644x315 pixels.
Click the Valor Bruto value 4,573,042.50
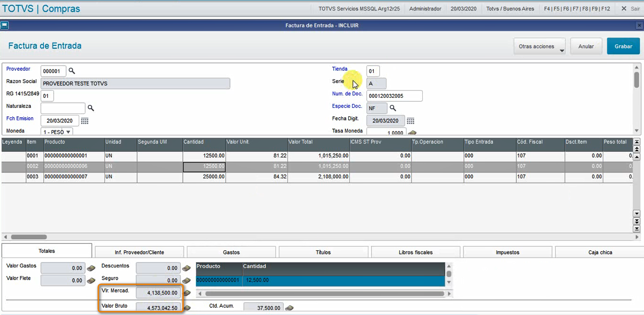pyautogui.click(x=159, y=308)
